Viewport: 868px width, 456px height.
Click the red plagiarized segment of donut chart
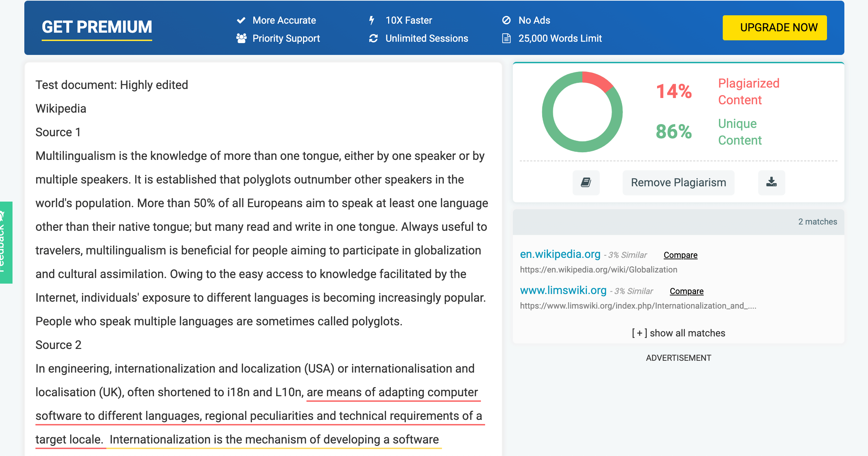[x=597, y=80]
